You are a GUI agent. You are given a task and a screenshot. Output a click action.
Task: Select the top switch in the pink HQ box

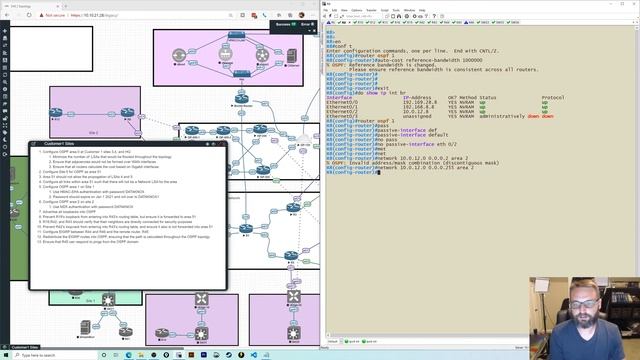pyautogui.click(x=236, y=35)
